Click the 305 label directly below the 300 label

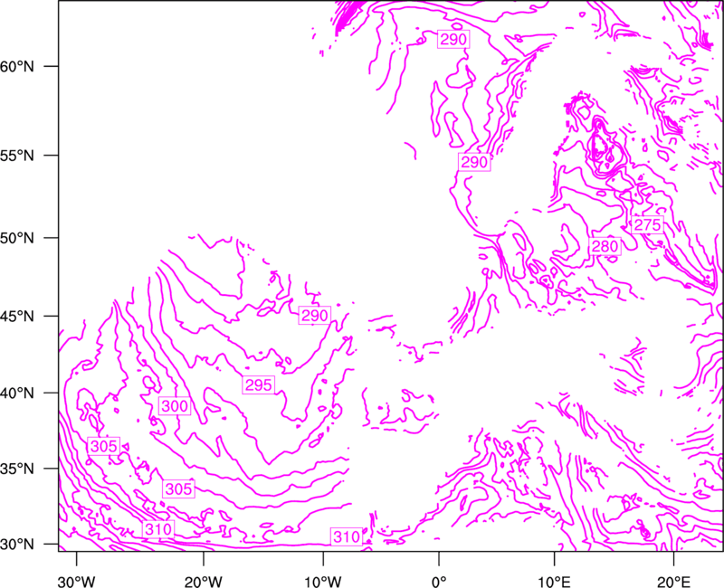coord(178,488)
